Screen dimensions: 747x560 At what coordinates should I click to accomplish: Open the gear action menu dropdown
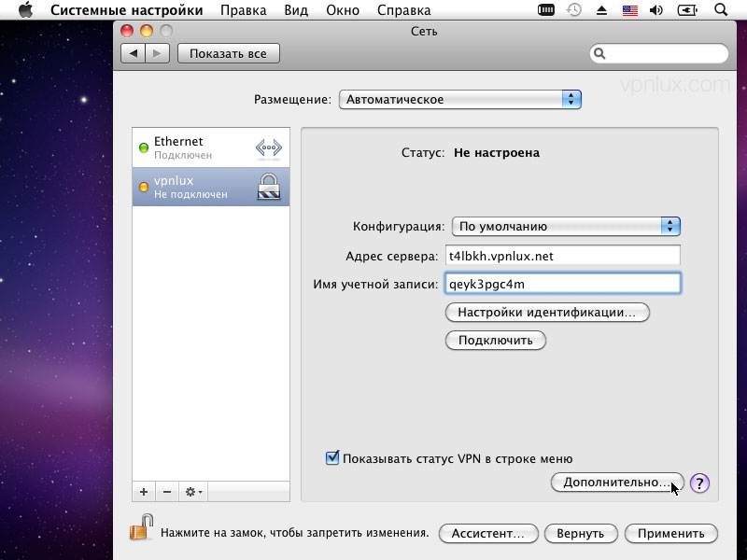tap(193, 492)
